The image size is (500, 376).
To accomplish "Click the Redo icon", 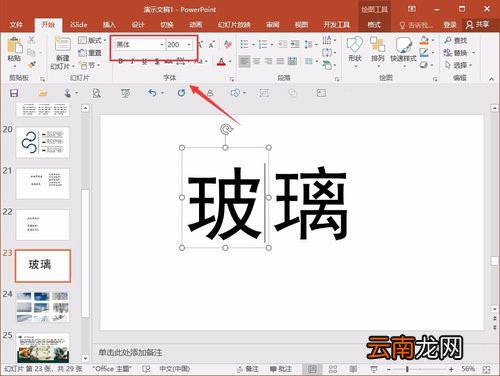I will click(181, 93).
